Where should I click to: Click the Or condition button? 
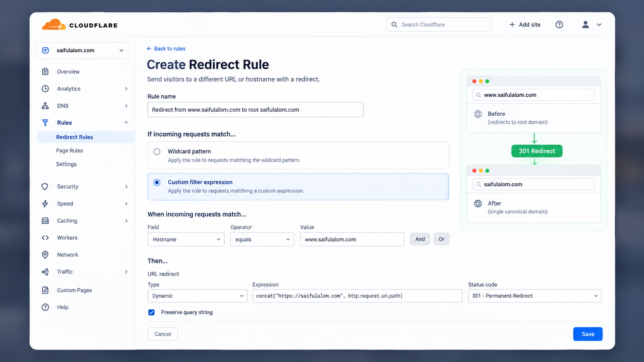coord(441,239)
